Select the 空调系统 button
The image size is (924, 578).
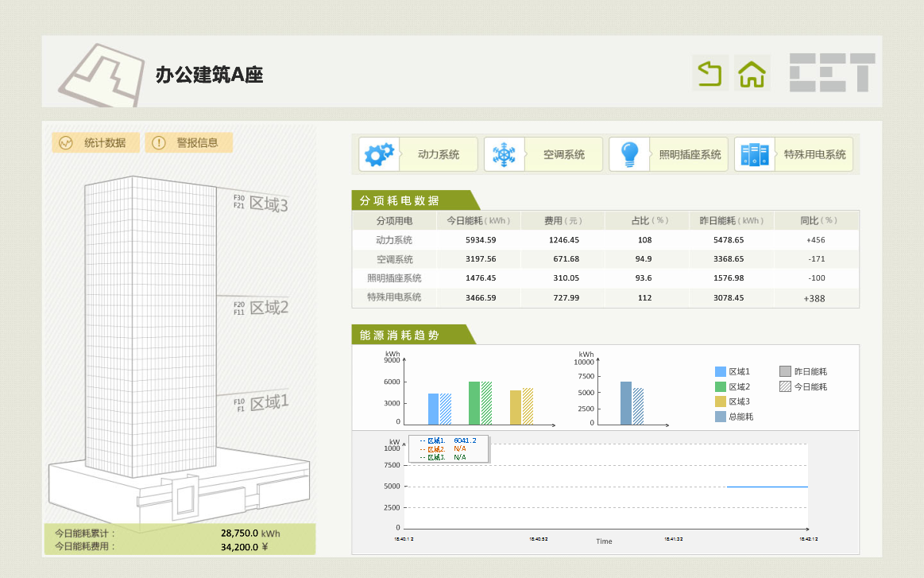[x=543, y=154]
